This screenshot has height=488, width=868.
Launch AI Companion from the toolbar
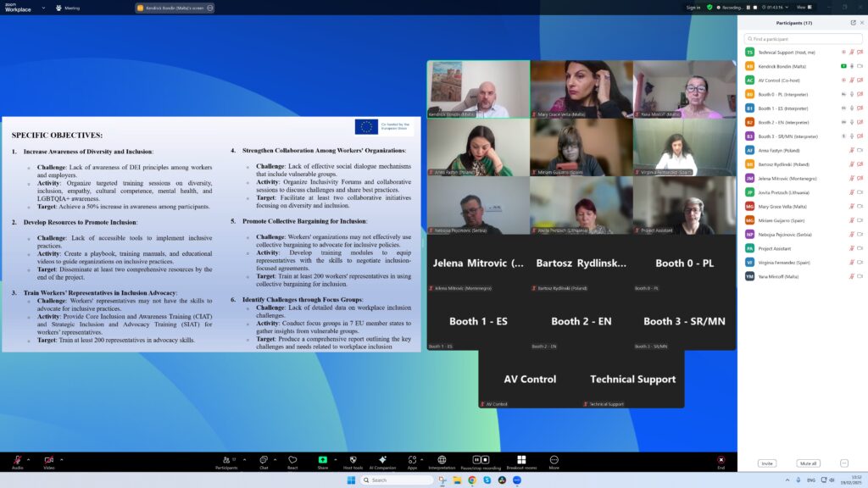[382, 461]
